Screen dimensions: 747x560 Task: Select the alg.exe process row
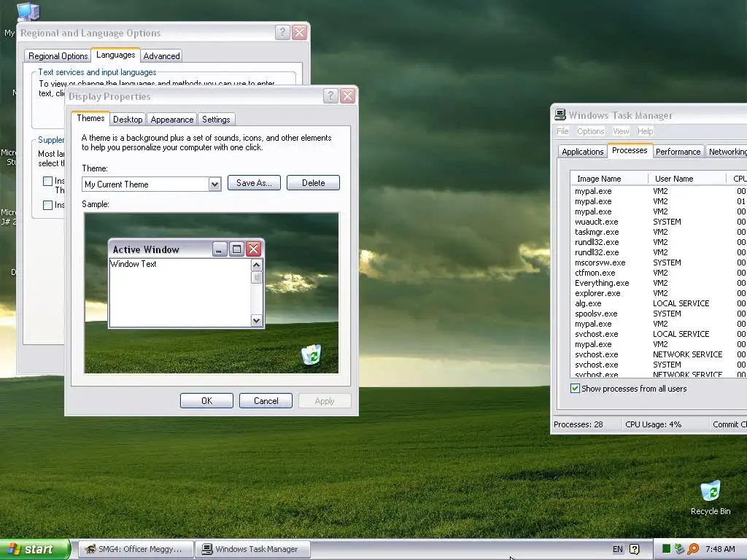(x=659, y=303)
